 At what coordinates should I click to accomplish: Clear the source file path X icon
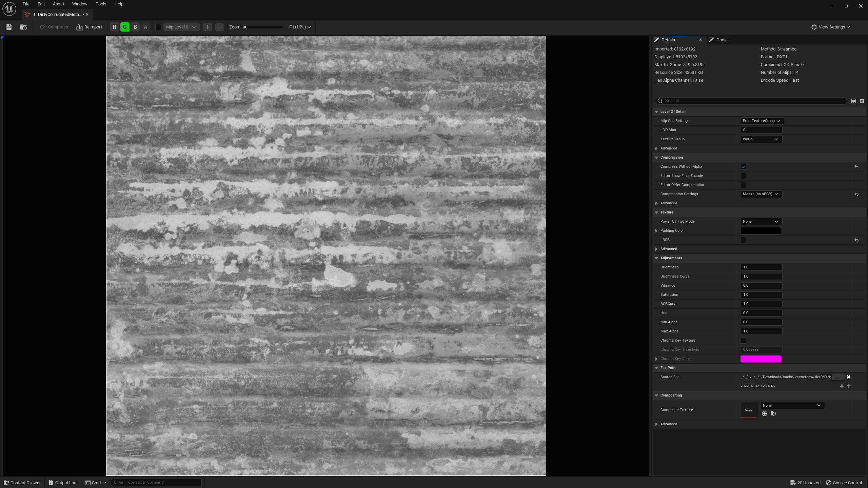click(849, 377)
